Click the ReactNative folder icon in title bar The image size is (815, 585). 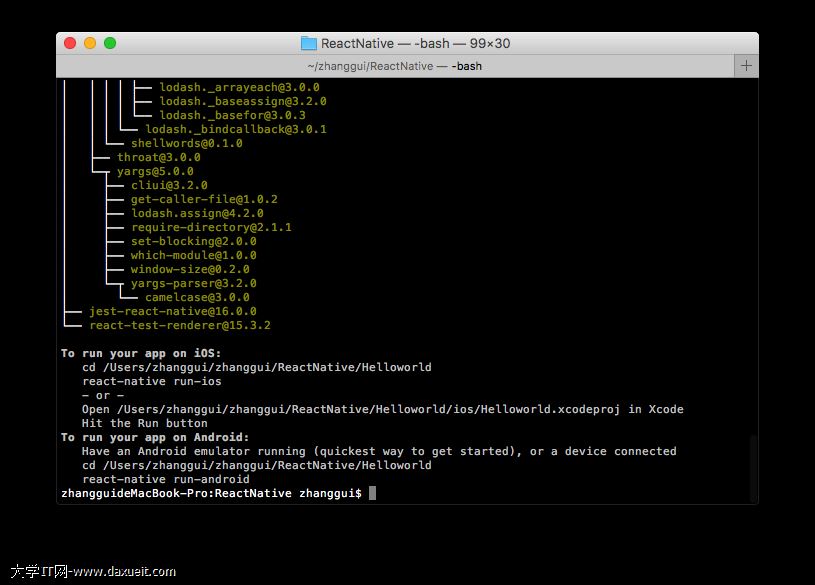pyautogui.click(x=309, y=43)
